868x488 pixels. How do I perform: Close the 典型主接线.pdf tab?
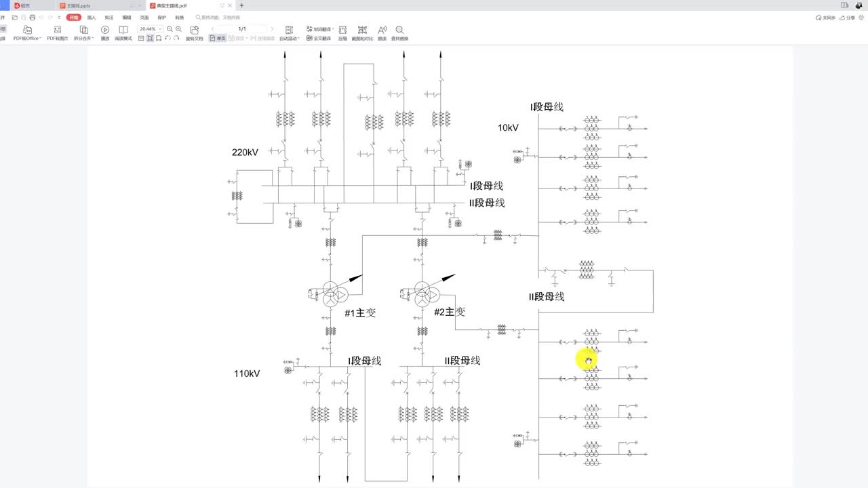pyautogui.click(x=231, y=5)
